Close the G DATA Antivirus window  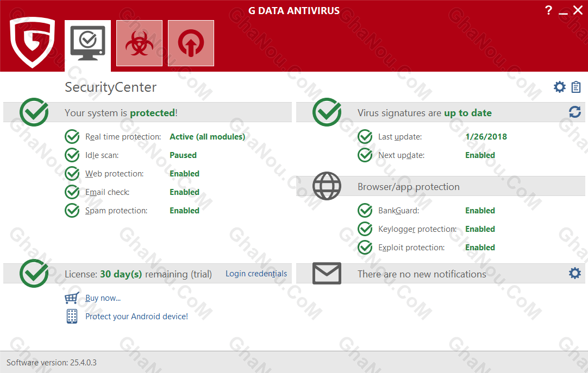(578, 10)
